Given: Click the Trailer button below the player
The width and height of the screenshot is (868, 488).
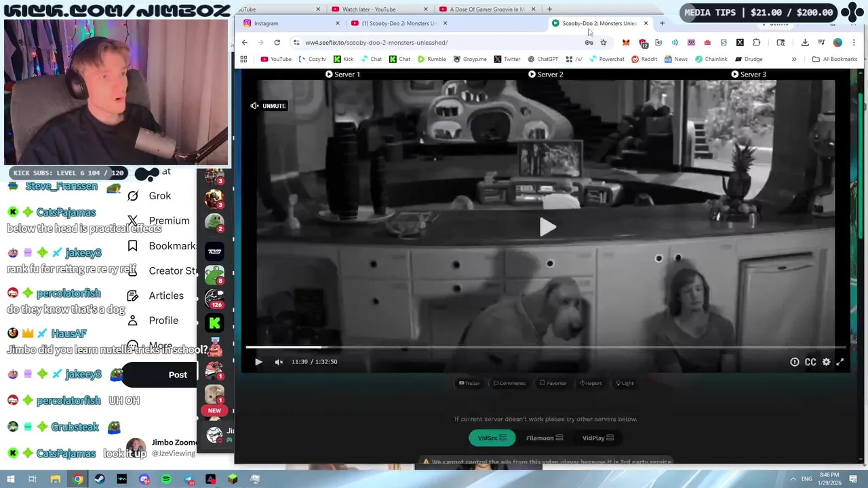Looking at the screenshot, I should [x=469, y=383].
